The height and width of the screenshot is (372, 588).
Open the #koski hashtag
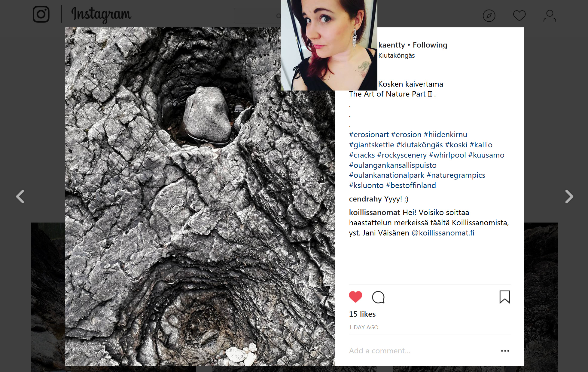point(456,145)
